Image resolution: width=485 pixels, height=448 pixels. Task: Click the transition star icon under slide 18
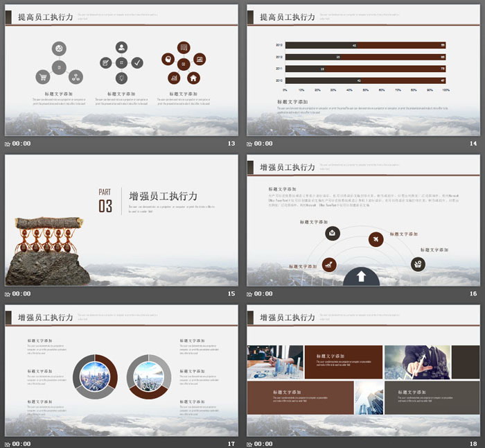click(x=249, y=443)
